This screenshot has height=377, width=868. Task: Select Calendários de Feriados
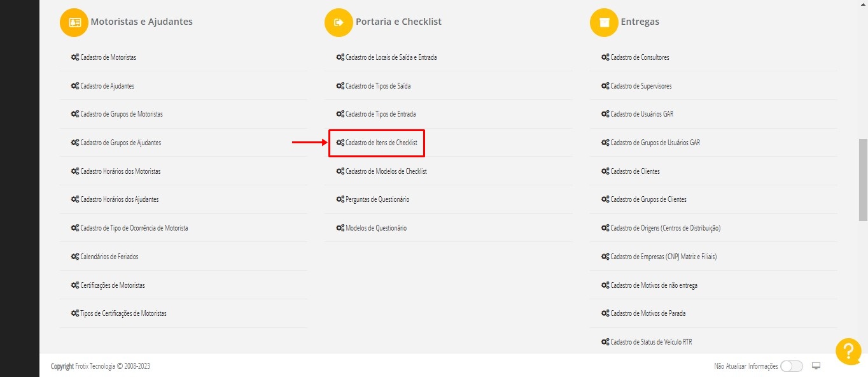109,257
